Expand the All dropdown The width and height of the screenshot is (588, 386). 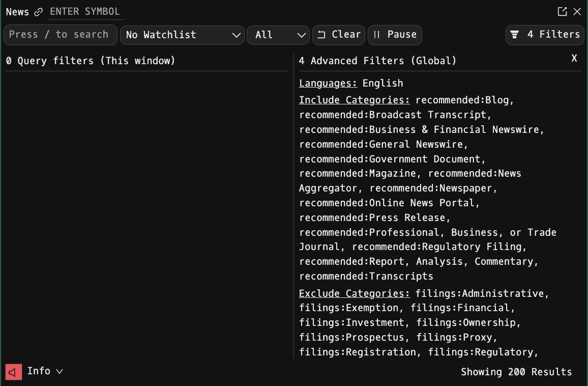pos(278,35)
